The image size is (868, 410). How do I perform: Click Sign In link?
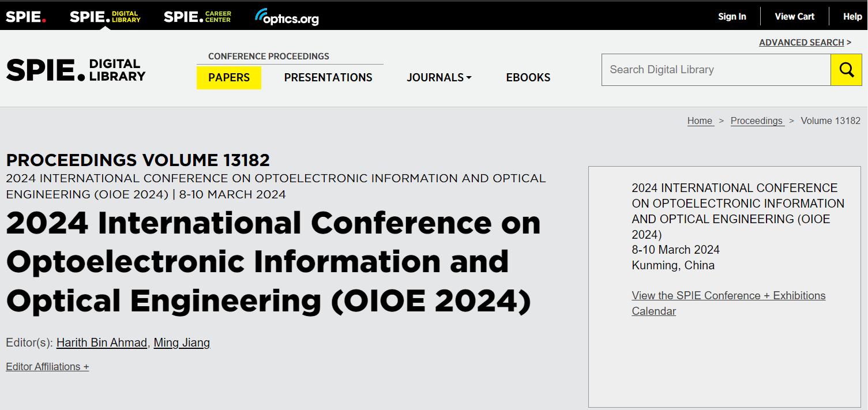[x=732, y=16]
